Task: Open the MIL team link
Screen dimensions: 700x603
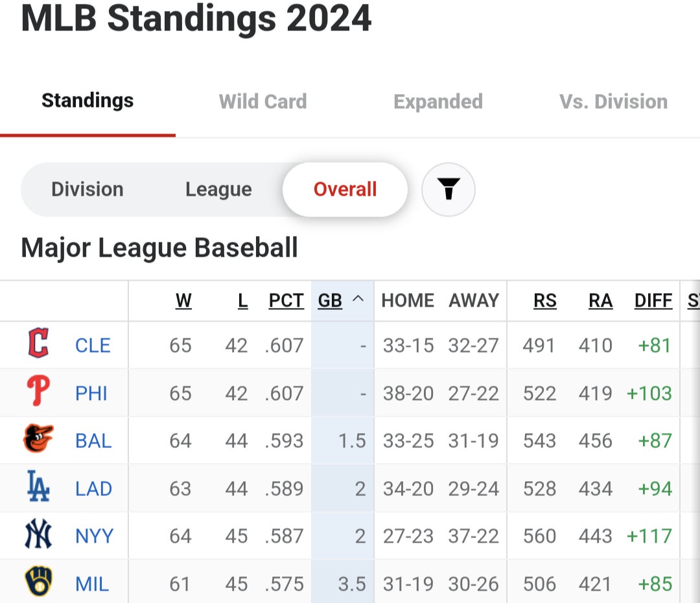Action: tap(92, 584)
